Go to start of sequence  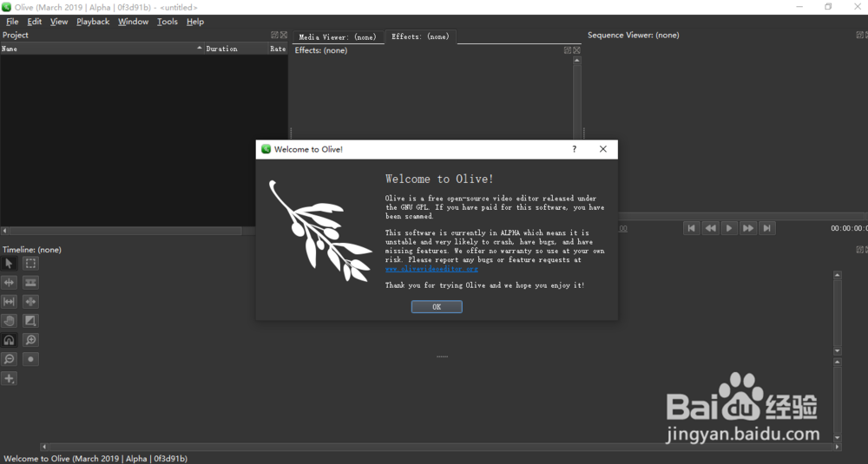coord(692,228)
